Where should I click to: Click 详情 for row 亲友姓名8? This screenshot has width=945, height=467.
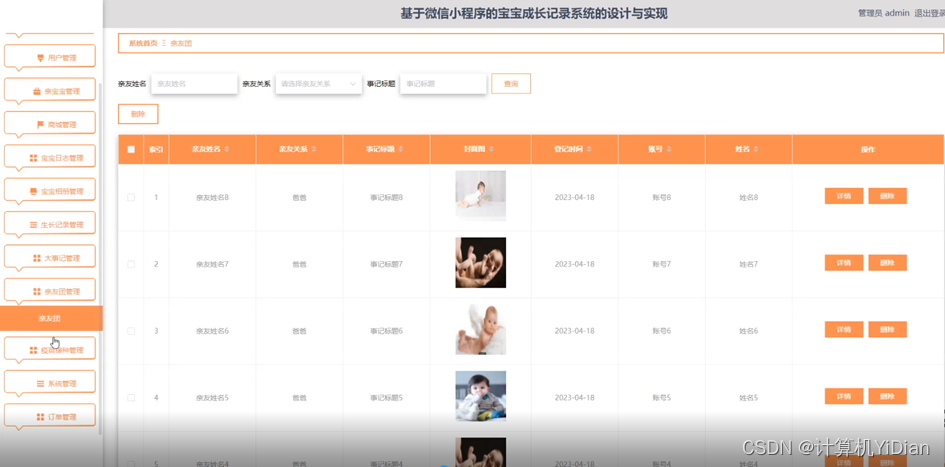844,196
